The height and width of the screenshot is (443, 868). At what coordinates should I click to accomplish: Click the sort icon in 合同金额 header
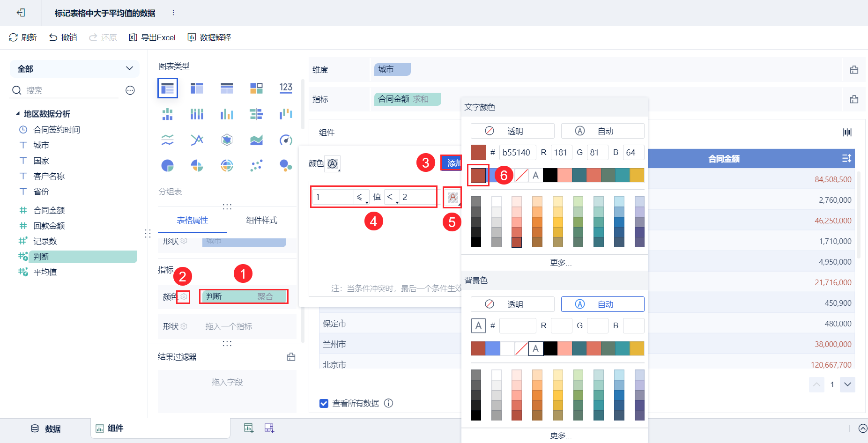pos(846,159)
